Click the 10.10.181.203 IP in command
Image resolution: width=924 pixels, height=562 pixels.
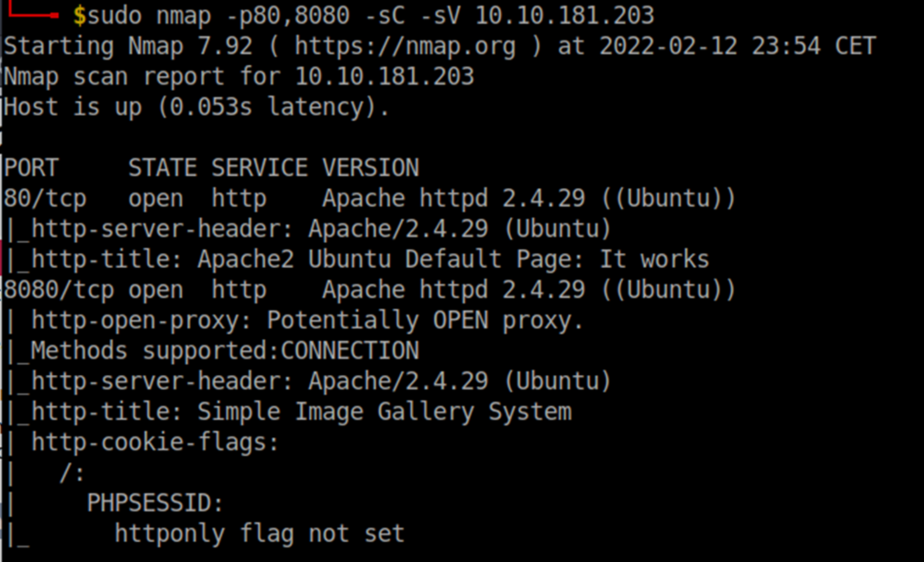(564, 16)
